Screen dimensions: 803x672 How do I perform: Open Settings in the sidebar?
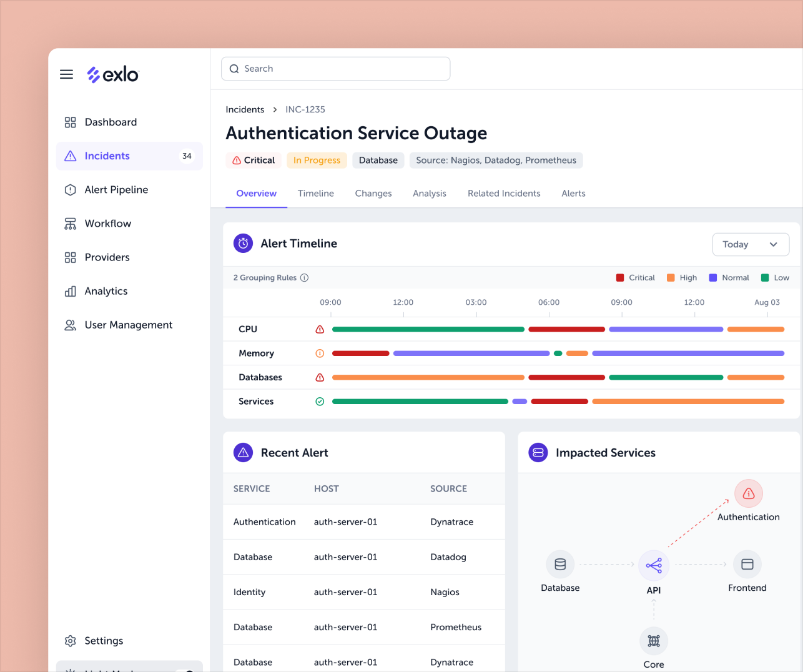coord(129,641)
